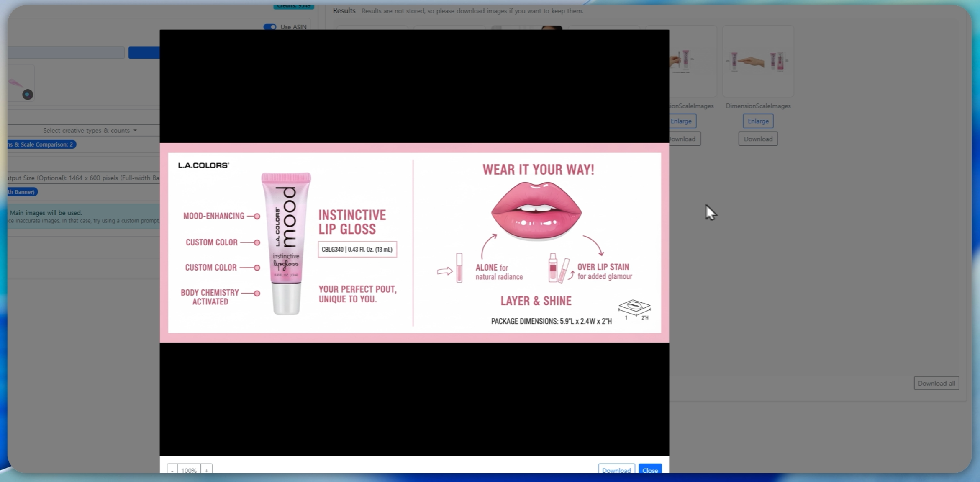Open Select creative types & counts dropdown

tap(90, 131)
